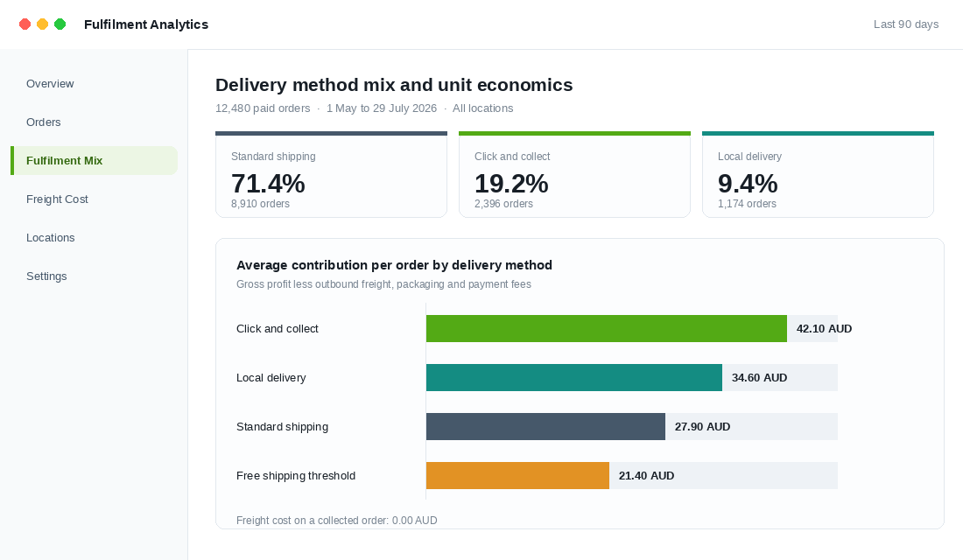Screen dimensions: 963x560
Task: Click the red close window dot
Action: tap(25, 24)
